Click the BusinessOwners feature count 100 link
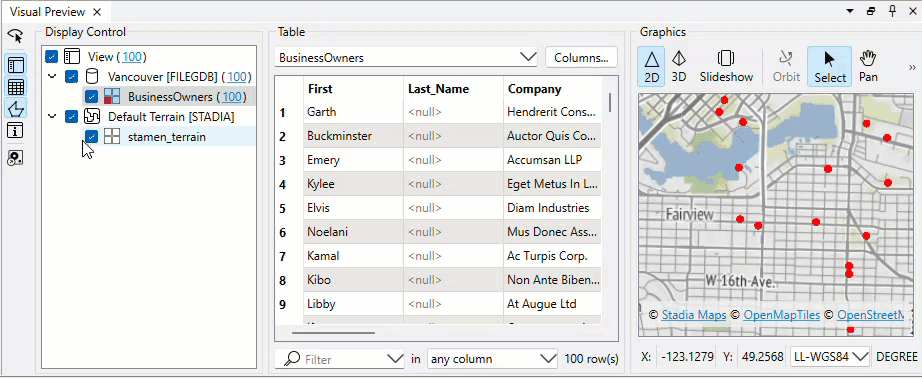This screenshot has width=922, height=378. tap(233, 96)
